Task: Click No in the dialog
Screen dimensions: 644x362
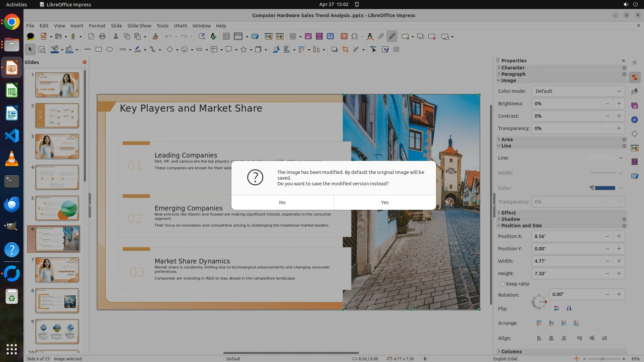Action: coord(282,202)
